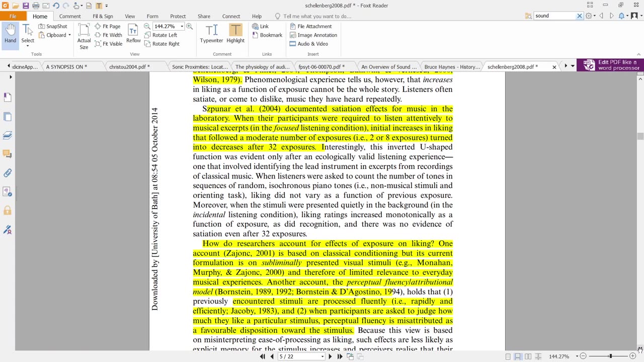This screenshot has height=362, width=644.
Task: Add an Image Annotation
Action: point(313,35)
